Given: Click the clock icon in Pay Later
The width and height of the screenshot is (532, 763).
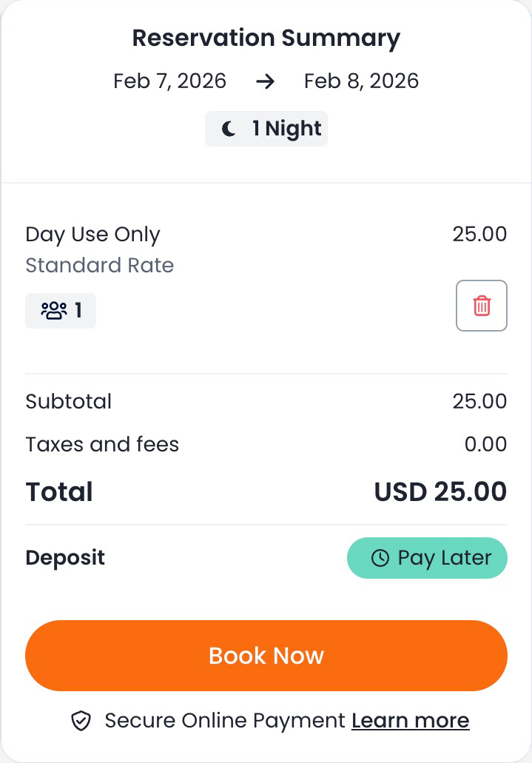Looking at the screenshot, I should (x=380, y=558).
